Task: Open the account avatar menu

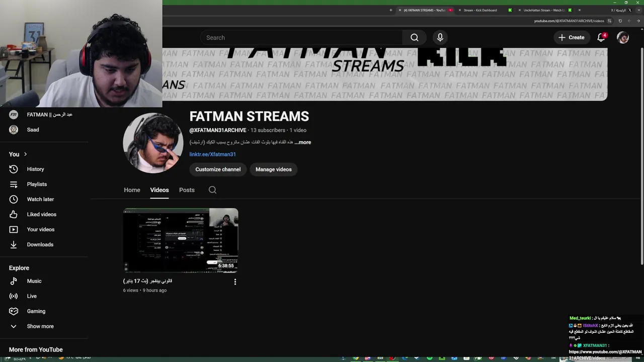Action: (x=623, y=38)
